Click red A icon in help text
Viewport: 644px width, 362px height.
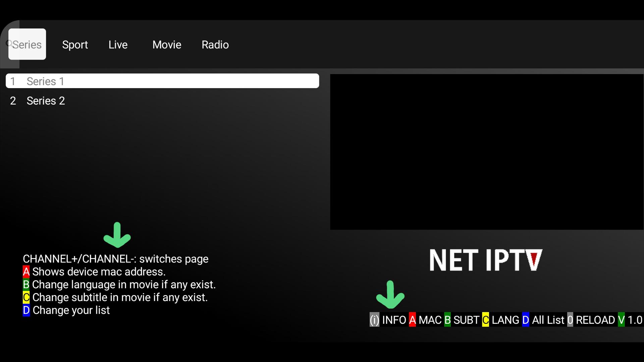26,271
